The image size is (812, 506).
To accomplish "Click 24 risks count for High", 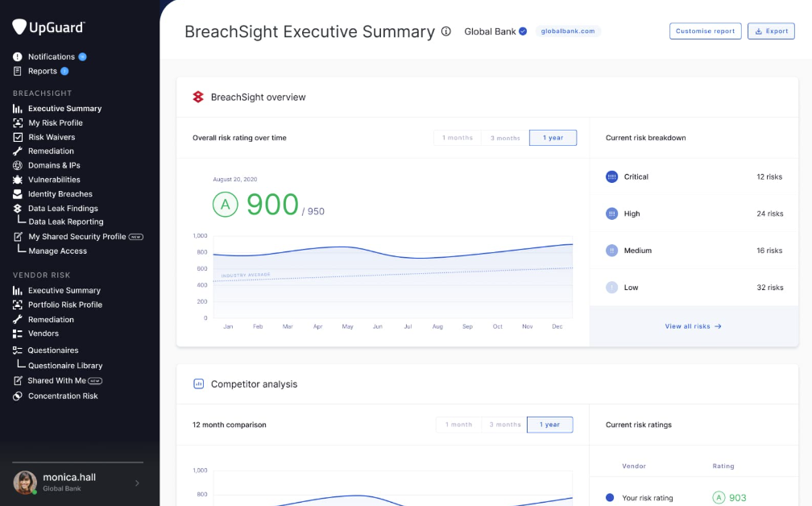I will tap(769, 214).
